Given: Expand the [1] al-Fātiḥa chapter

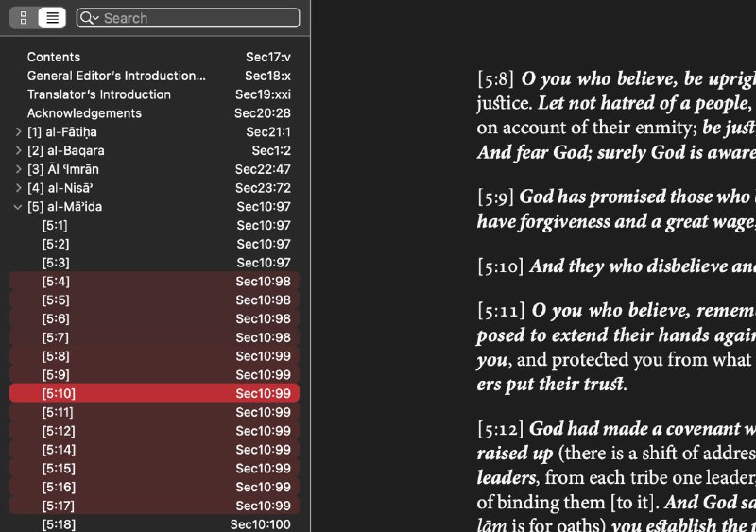Looking at the screenshot, I should 18,131.
